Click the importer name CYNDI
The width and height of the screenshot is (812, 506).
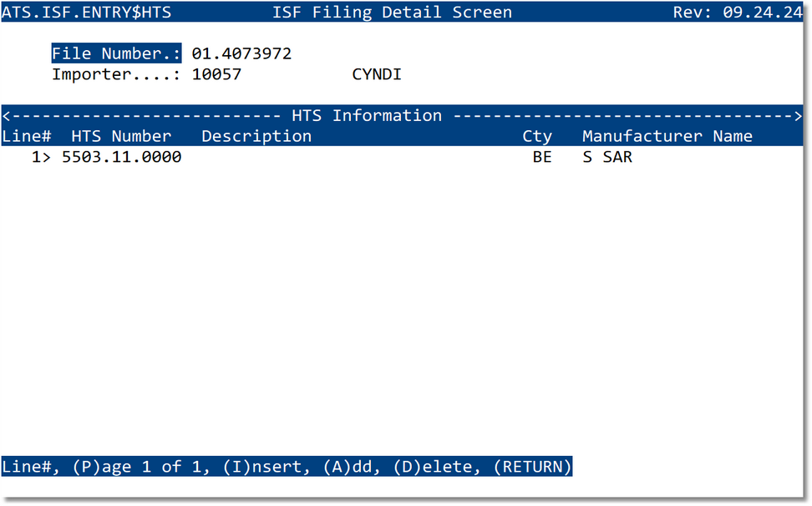pyautogui.click(x=376, y=73)
